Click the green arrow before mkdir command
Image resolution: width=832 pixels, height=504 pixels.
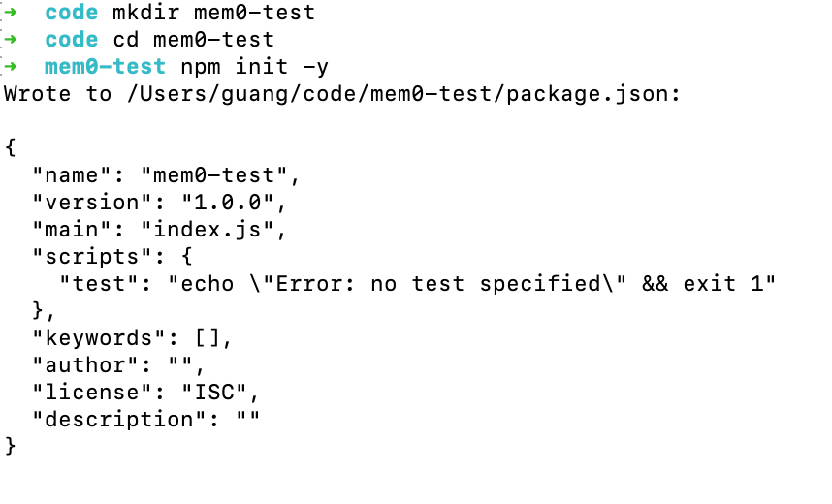tap(10, 13)
